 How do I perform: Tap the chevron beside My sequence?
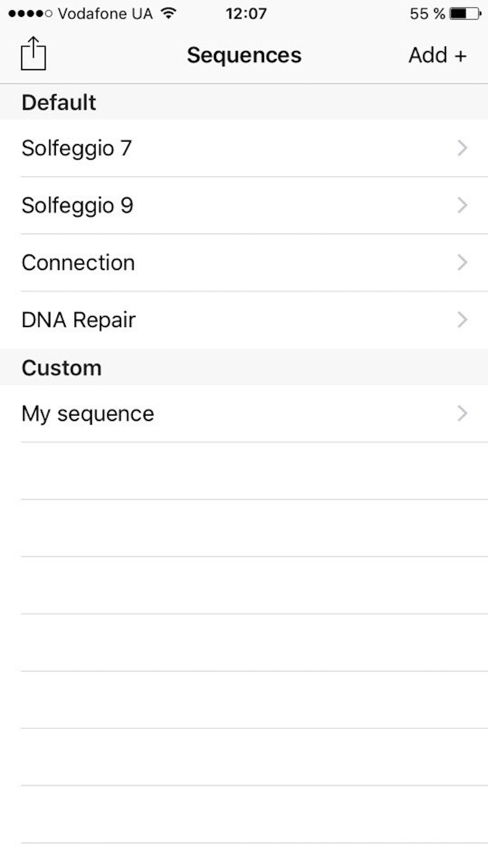[462, 414]
